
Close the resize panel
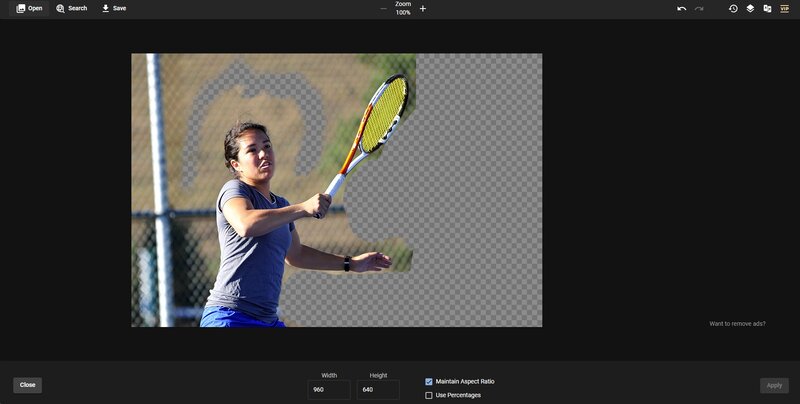pos(28,385)
